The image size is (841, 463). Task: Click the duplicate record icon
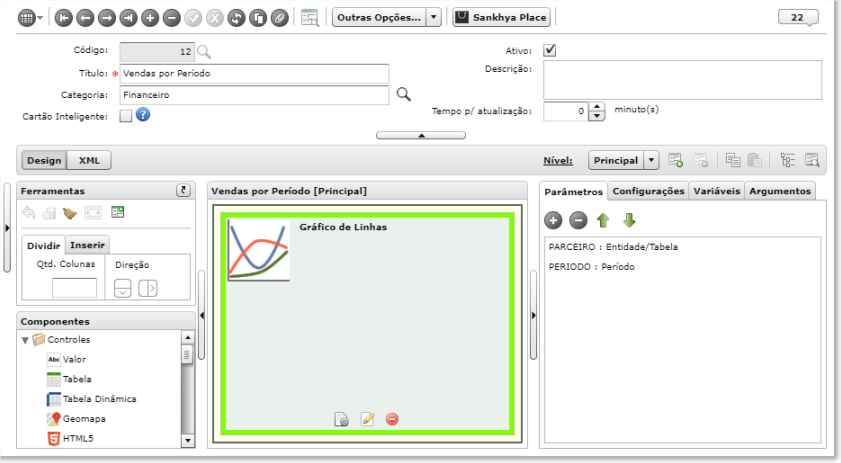pos(258,18)
